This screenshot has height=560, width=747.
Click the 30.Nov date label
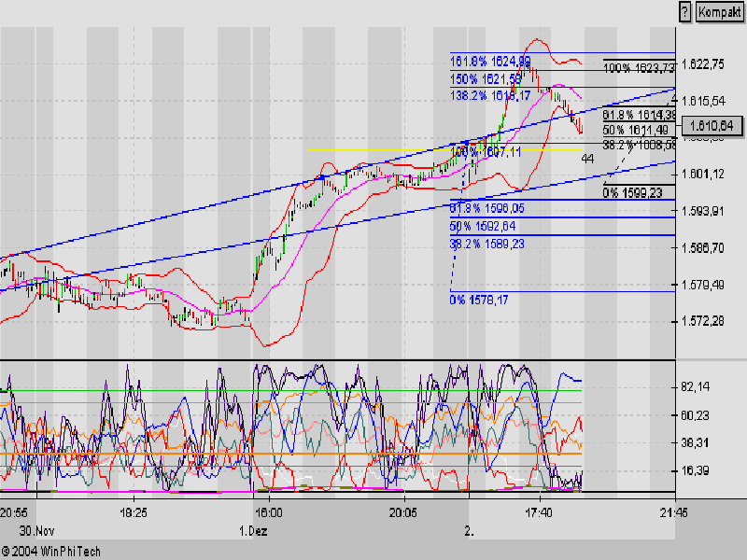36,530
